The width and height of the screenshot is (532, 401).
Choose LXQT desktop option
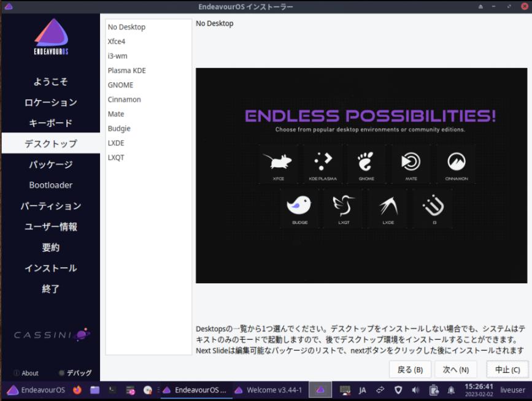(148, 158)
